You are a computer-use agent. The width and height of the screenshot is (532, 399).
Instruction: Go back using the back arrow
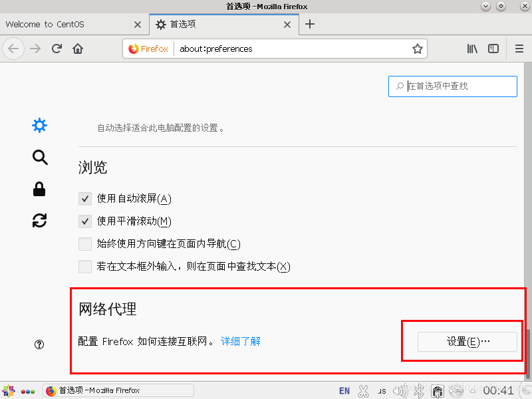point(13,49)
